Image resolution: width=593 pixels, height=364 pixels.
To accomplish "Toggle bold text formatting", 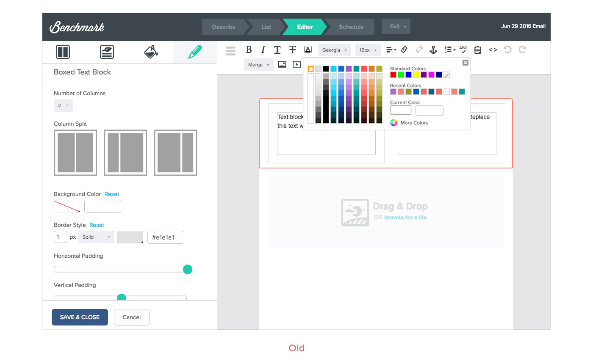I will coord(249,50).
